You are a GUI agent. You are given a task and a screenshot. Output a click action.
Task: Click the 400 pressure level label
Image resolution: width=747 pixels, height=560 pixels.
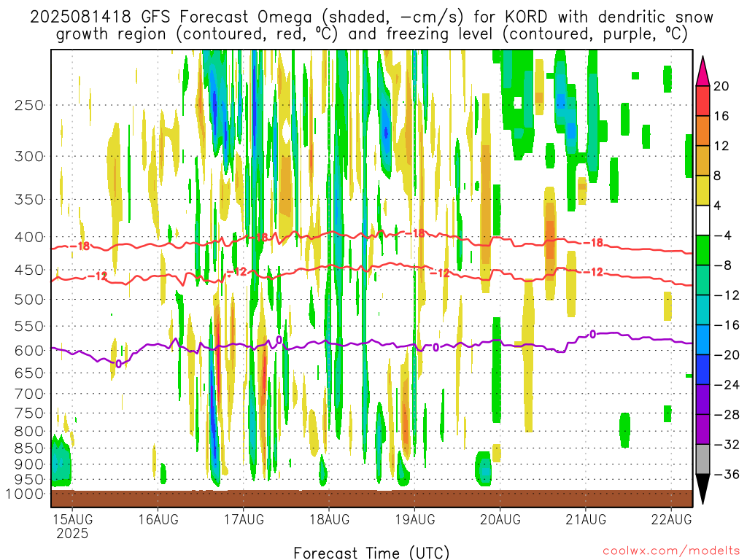[x=29, y=237]
